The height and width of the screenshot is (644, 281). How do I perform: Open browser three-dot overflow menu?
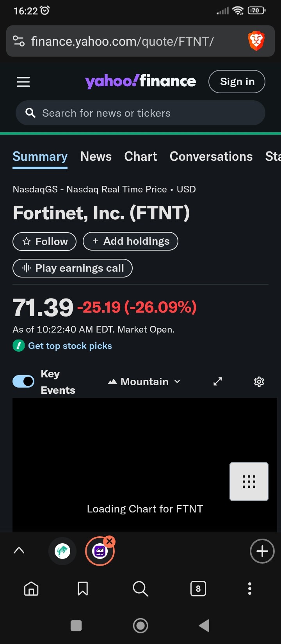coord(250,589)
